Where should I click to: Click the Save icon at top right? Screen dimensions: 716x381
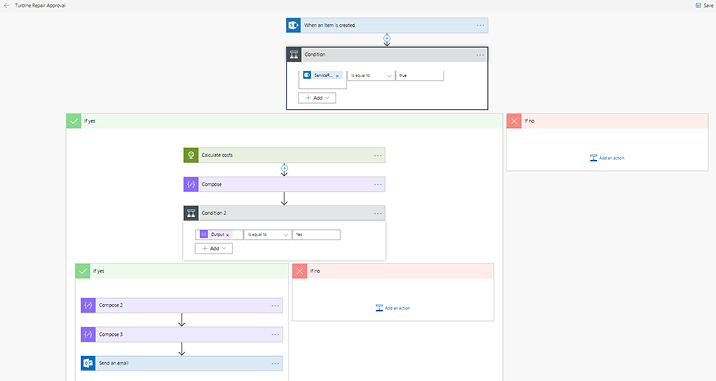pyautogui.click(x=698, y=5)
